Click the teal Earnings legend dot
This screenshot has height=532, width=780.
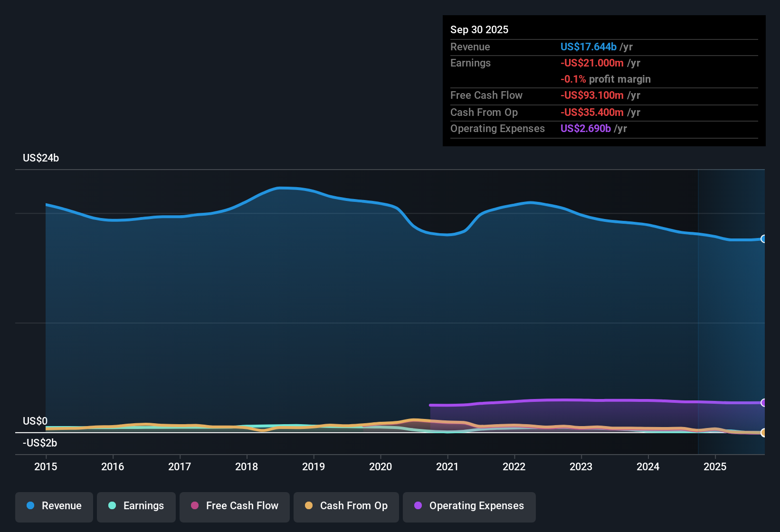coord(112,506)
